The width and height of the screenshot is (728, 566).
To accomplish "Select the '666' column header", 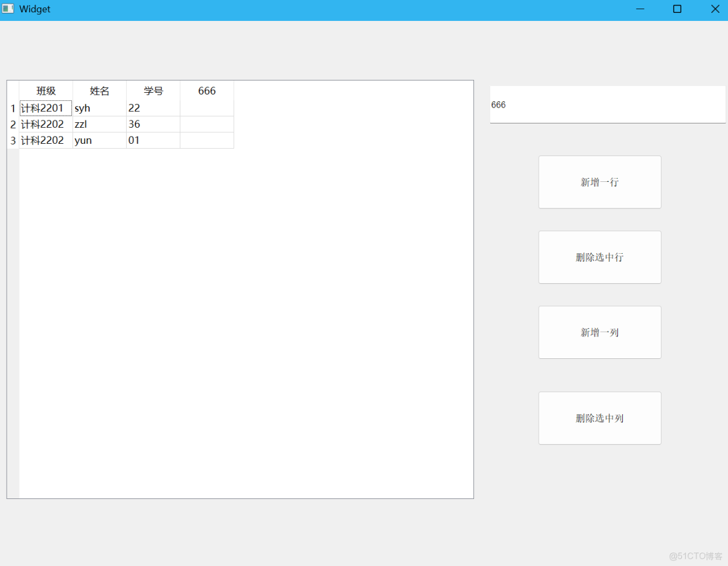I will point(207,90).
